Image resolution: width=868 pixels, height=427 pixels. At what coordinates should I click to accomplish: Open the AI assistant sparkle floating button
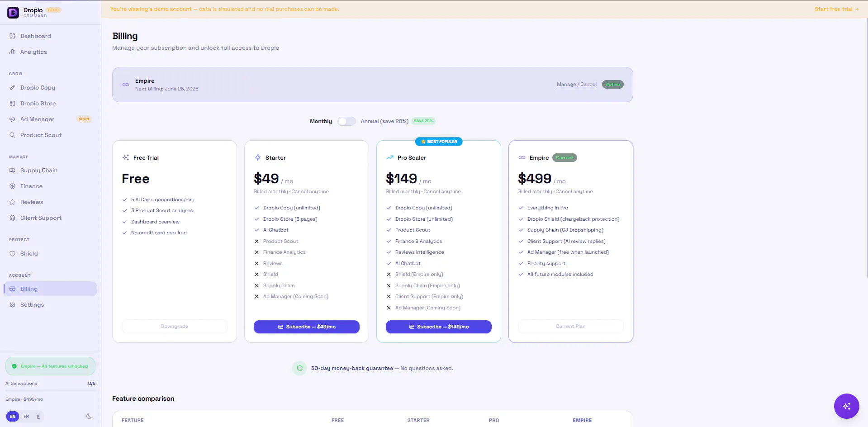[846, 406]
